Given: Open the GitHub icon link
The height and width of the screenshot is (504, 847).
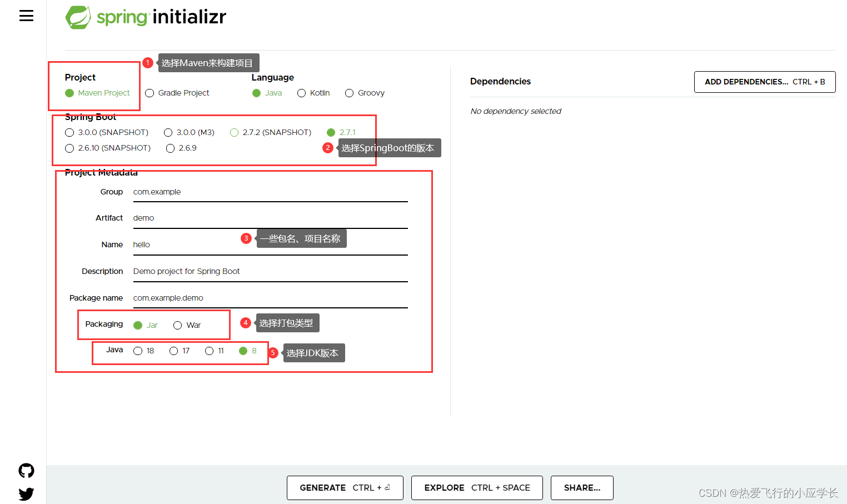Looking at the screenshot, I should [26, 471].
